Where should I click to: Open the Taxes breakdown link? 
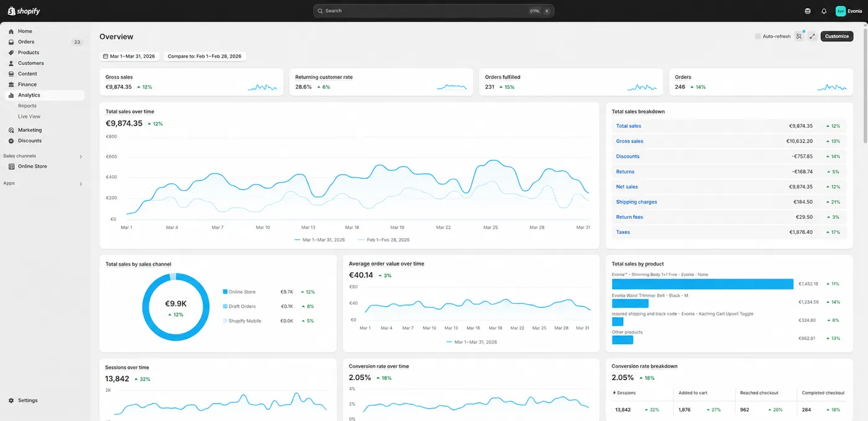[622, 233]
